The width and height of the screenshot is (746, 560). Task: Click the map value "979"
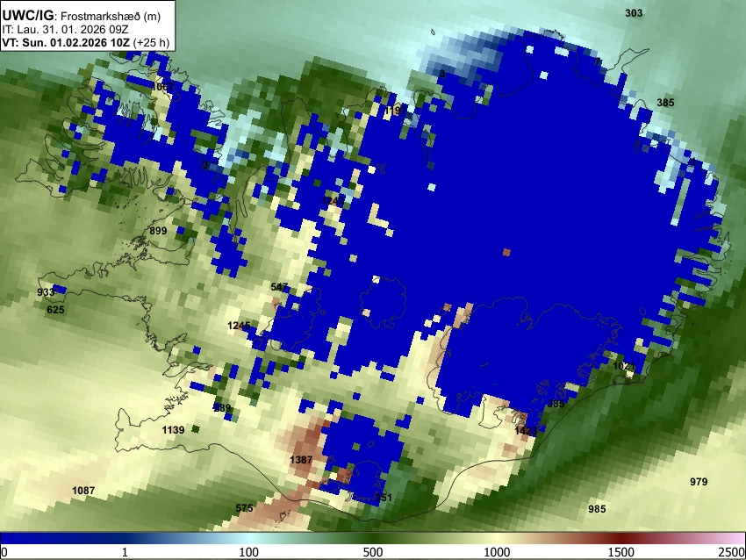coord(699,482)
